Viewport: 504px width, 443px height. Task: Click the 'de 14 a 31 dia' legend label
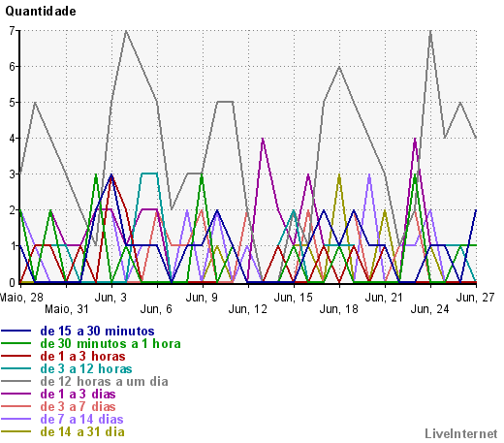[82, 432]
